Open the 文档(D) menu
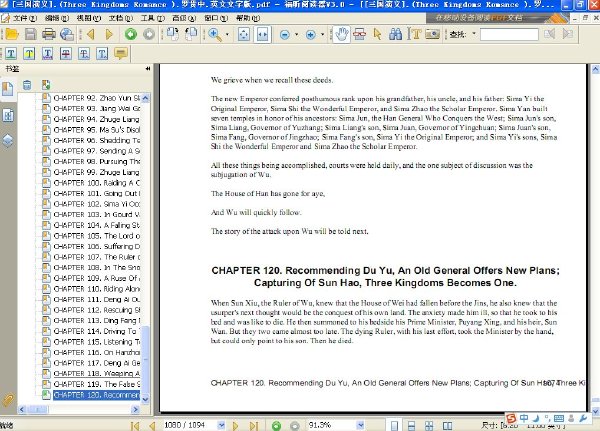Viewport: 600px width, 431px height. coord(121,18)
